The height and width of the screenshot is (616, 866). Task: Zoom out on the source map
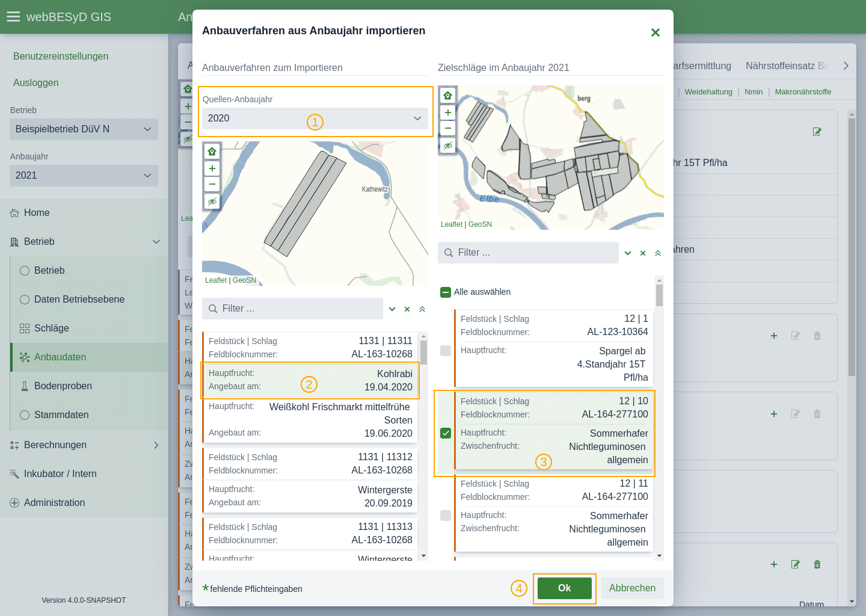tap(212, 184)
